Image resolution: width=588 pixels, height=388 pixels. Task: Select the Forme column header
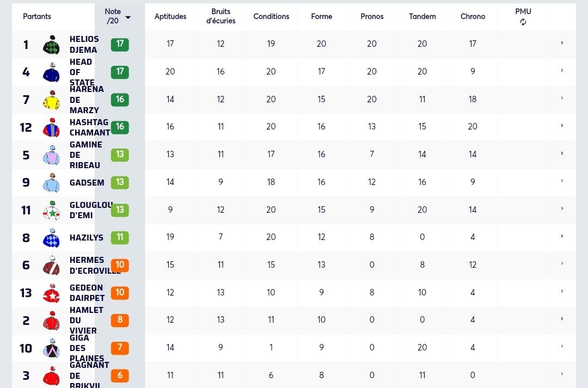coord(321,16)
